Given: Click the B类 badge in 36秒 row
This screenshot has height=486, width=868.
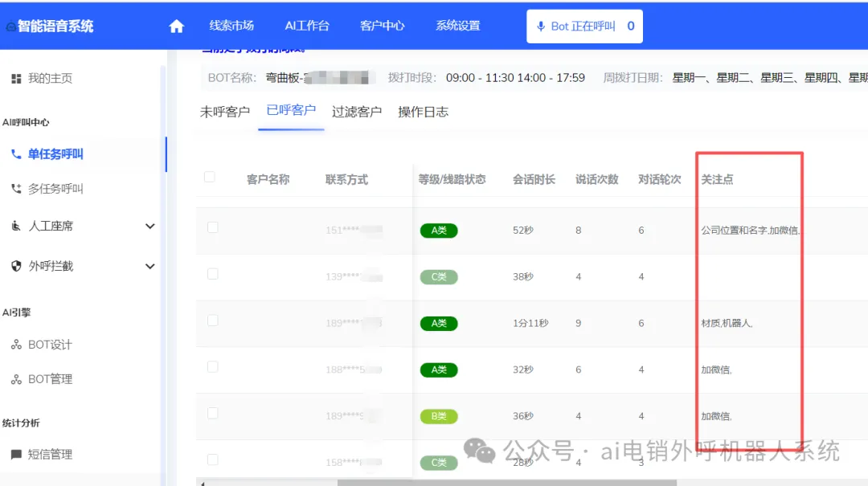Looking at the screenshot, I should (439, 416).
